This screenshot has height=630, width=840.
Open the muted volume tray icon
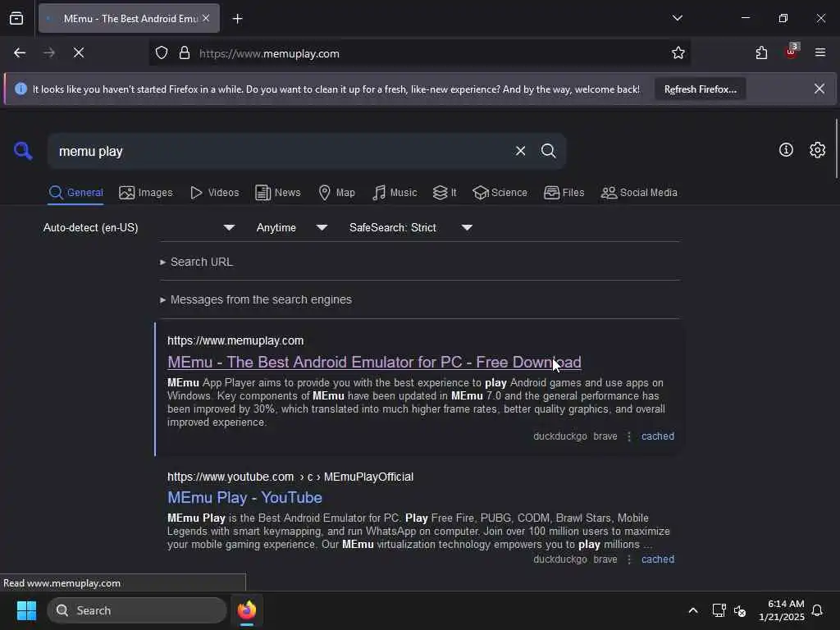point(740,610)
